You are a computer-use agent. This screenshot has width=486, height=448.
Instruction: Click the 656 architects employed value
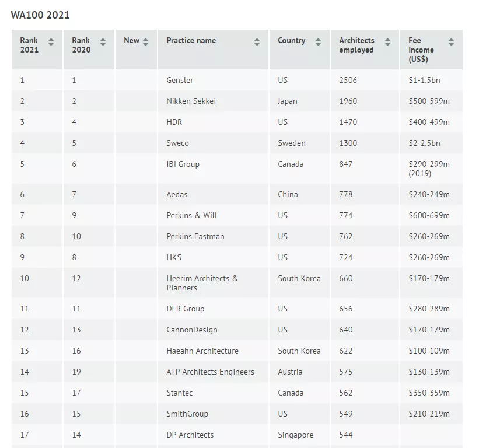point(346,309)
